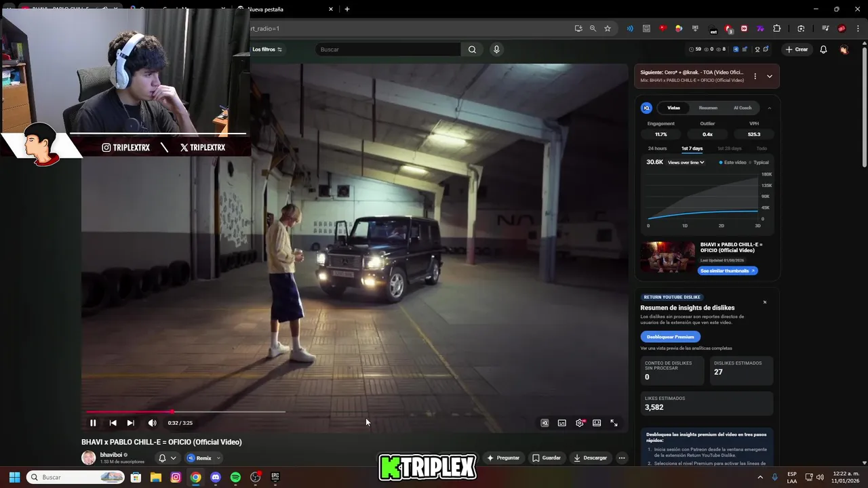Open Chrome three-dot menu
This screenshot has height=488, width=868.
tap(858, 28)
